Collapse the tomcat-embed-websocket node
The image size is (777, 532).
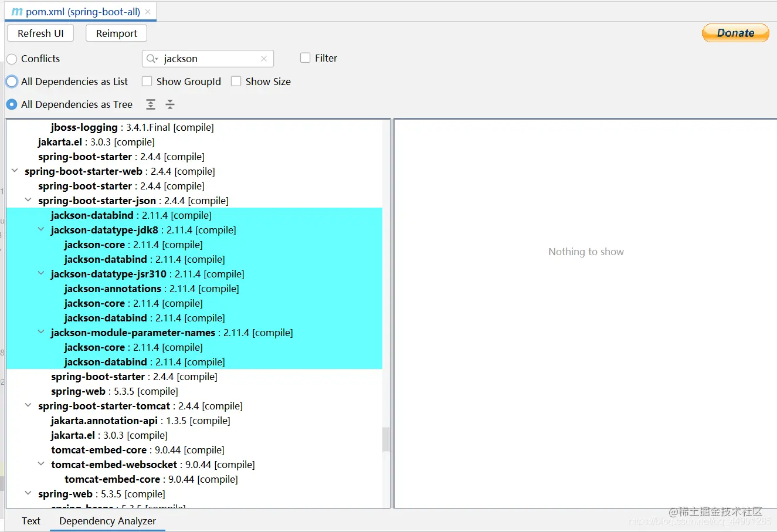click(41, 464)
